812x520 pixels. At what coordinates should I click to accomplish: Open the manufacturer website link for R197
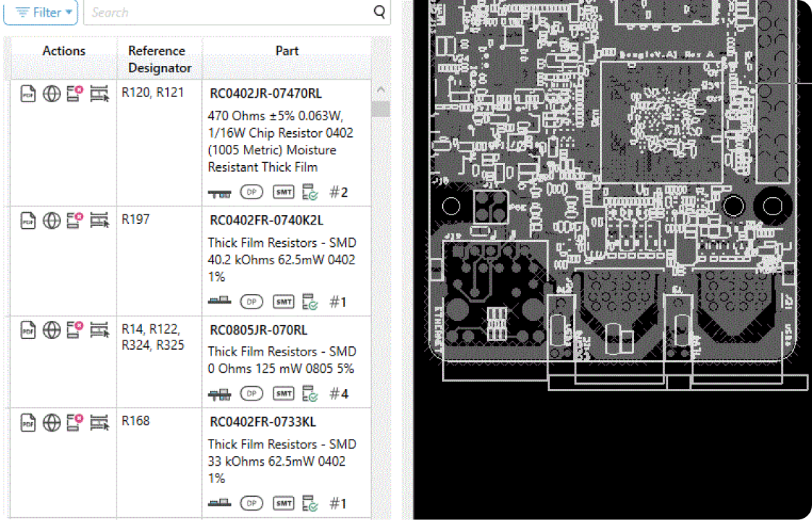[x=51, y=220]
